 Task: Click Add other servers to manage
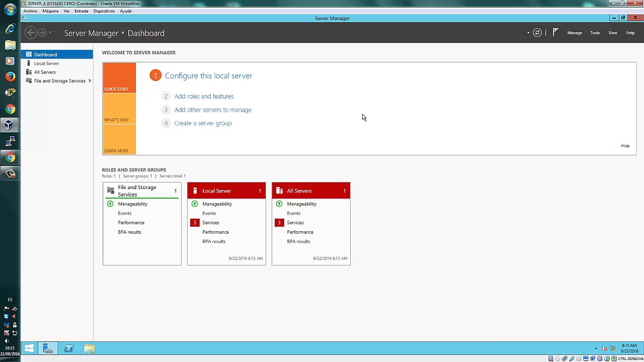(x=213, y=110)
